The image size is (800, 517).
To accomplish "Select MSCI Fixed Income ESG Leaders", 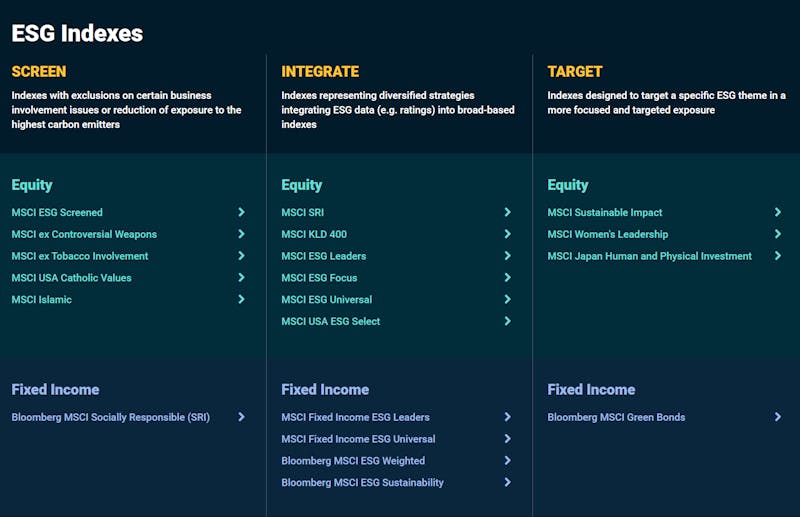I will point(355,417).
